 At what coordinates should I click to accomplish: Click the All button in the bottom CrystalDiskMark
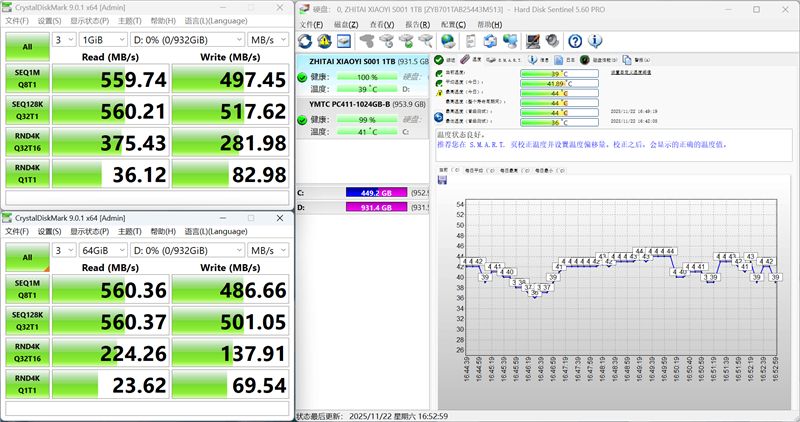tap(27, 257)
